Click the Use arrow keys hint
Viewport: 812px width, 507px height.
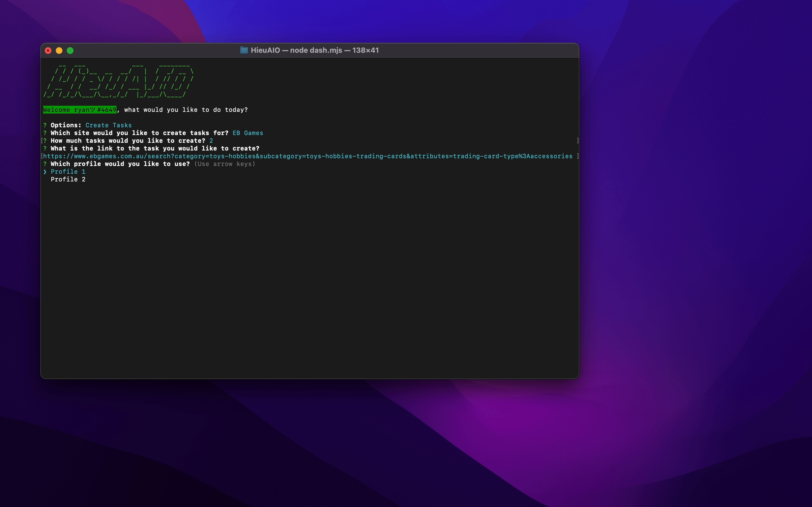pyautogui.click(x=224, y=164)
